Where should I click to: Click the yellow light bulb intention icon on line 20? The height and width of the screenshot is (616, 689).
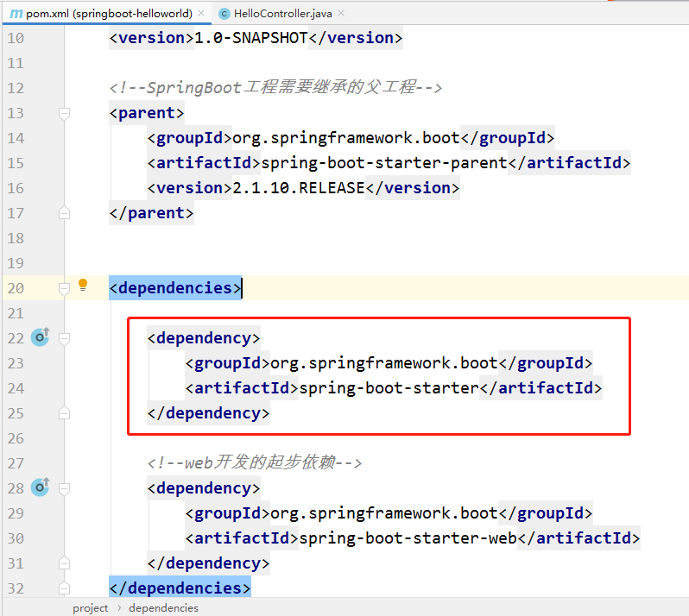tap(83, 285)
